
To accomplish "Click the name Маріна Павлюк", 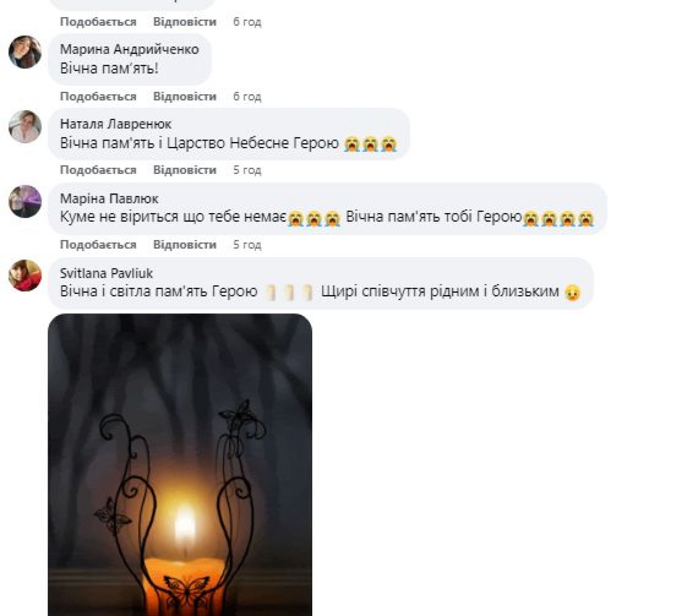I will tap(109, 199).
